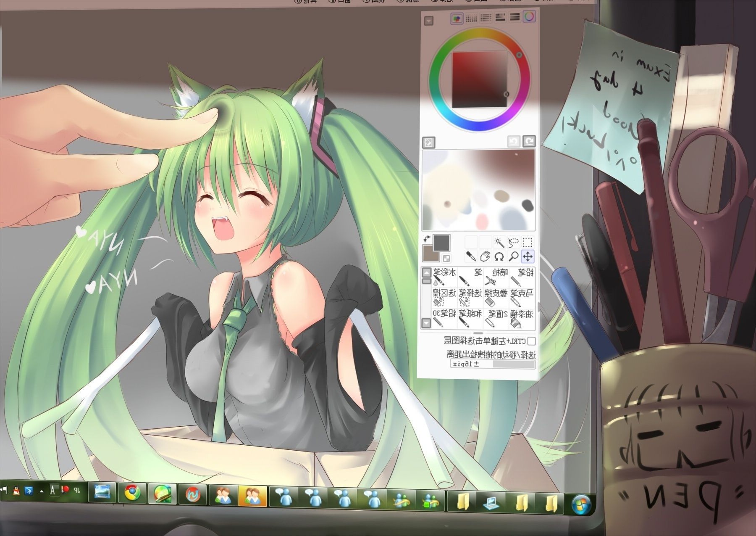Image resolution: width=756 pixels, height=536 pixels.
Task: Select the Zoom magnifier tool
Action: click(x=513, y=256)
